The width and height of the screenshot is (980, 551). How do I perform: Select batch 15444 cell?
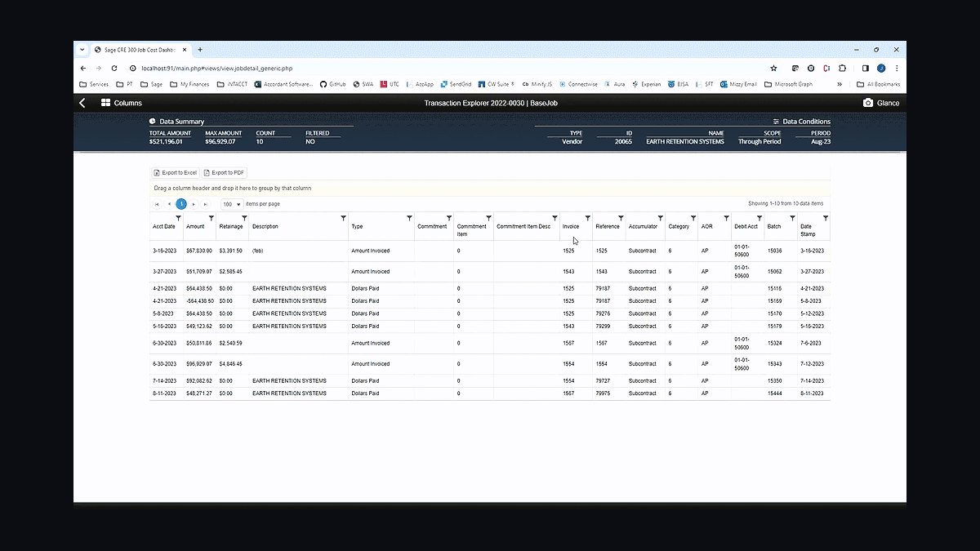click(x=780, y=393)
